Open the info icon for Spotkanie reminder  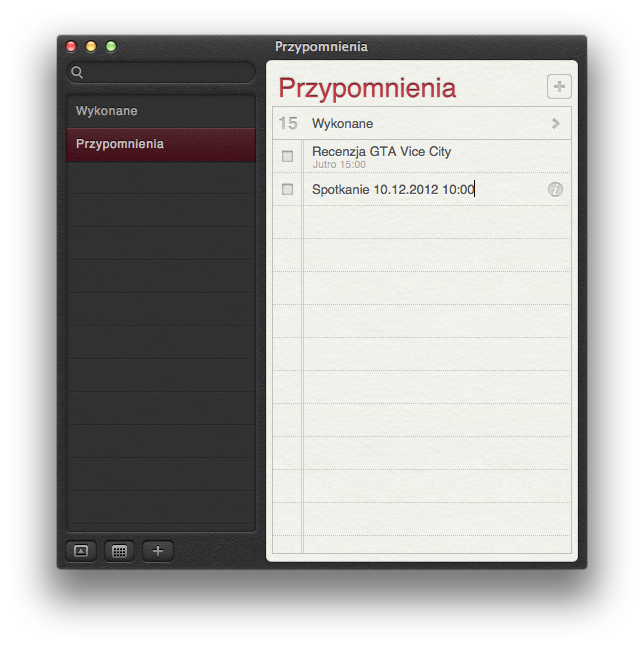pos(556,189)
